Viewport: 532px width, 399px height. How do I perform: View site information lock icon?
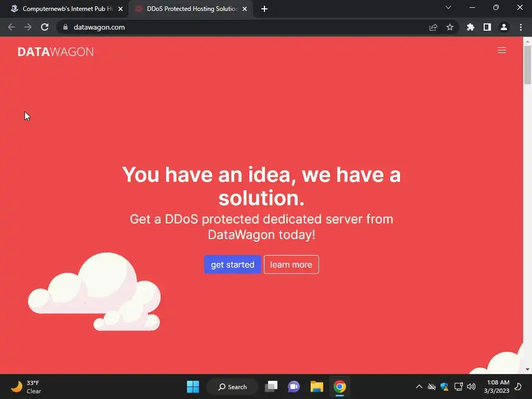[x=65, y=27]
